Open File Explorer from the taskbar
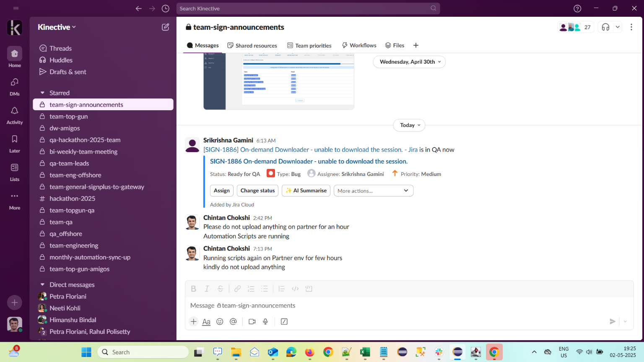 [236, 352]
